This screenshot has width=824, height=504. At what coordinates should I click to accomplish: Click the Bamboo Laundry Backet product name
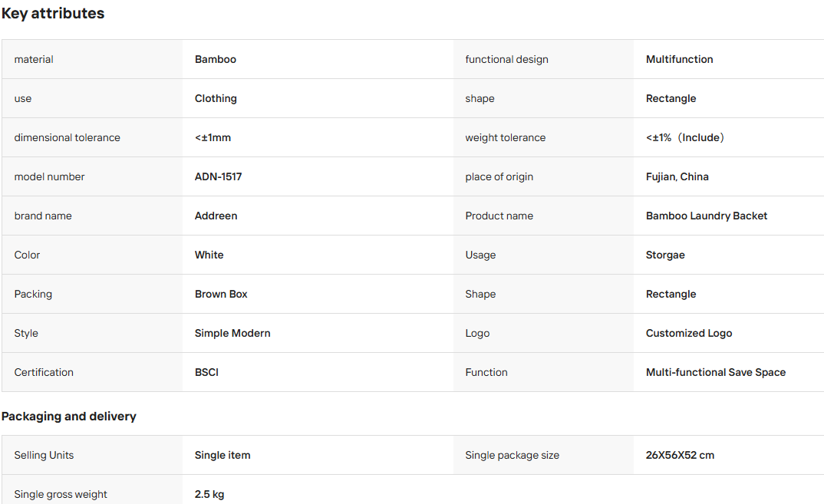click(x=707, y=216)
